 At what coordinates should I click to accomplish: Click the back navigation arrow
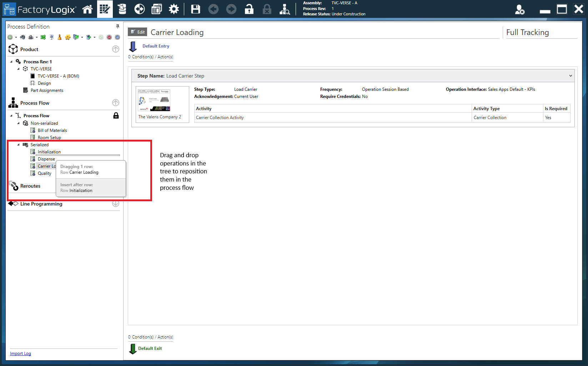pos(213,9)
